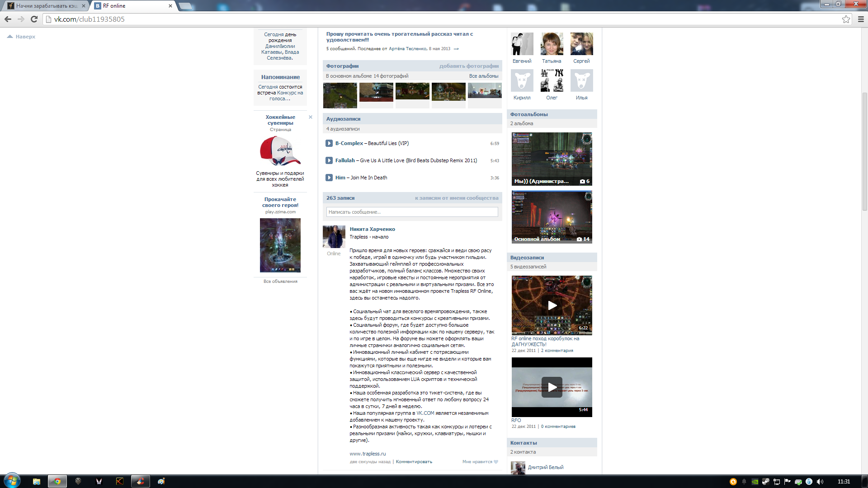
Task: Select the RF online browser tab
Action: 133,6
